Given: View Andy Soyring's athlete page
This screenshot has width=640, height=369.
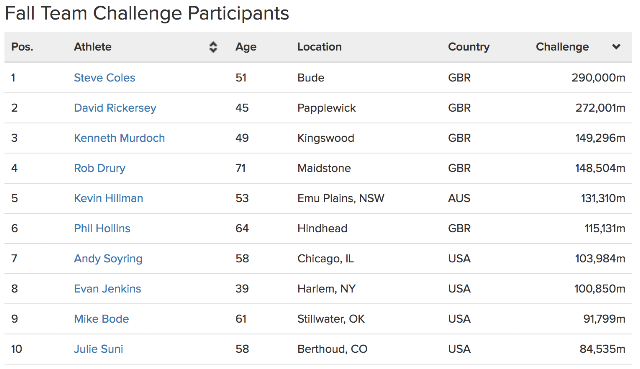Looking at the screenshot, I should coord(108,258).
